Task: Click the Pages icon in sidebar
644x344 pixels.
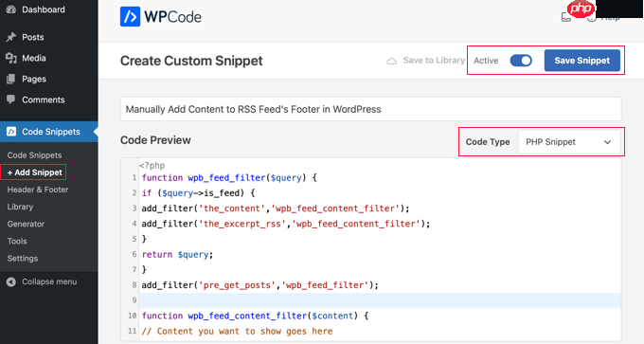Action: pyautogui.click(x=11, y=79)
